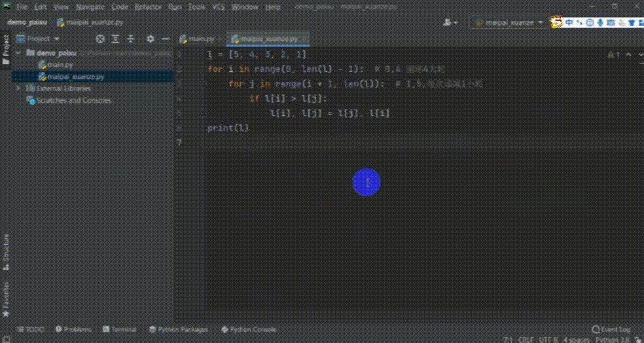
Task: Click the warning indicator in the editor corner
Action: tap(613, 54)
